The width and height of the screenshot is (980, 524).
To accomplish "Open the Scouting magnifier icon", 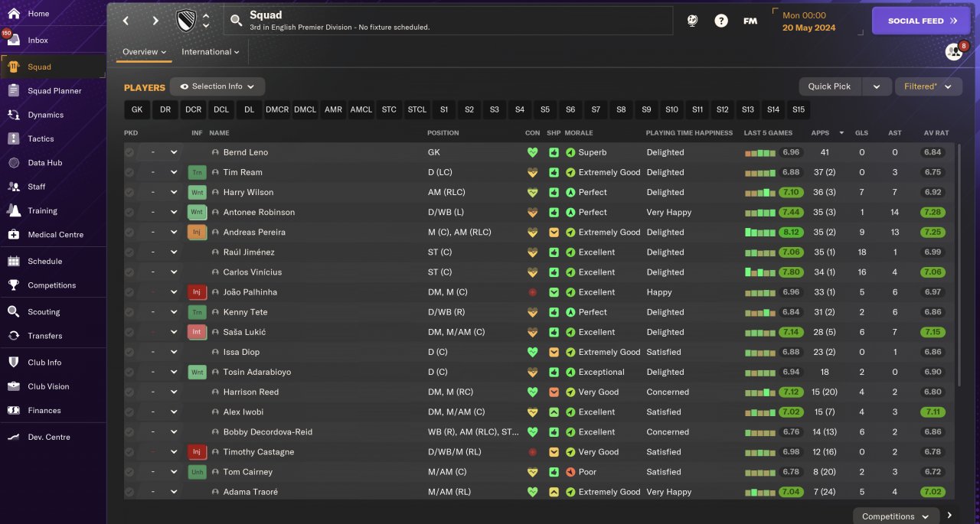I will tap(14, 311).
